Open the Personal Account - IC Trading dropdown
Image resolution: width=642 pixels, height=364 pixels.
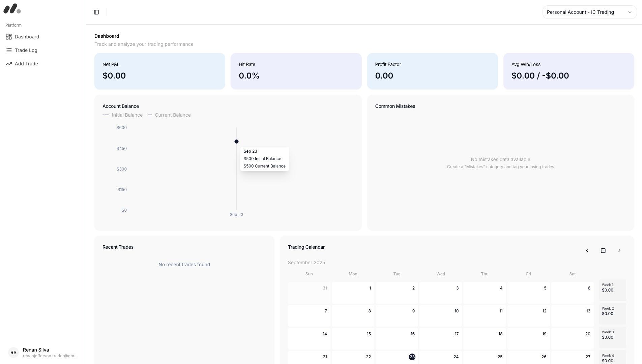pyautogui.click(x=589, y=12)
